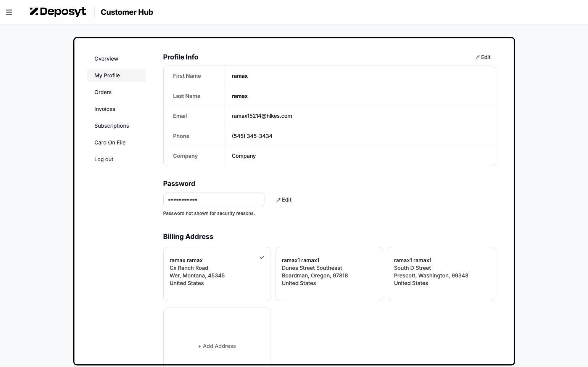Open Card On File page
588x367 pixels.
point(116,143)
